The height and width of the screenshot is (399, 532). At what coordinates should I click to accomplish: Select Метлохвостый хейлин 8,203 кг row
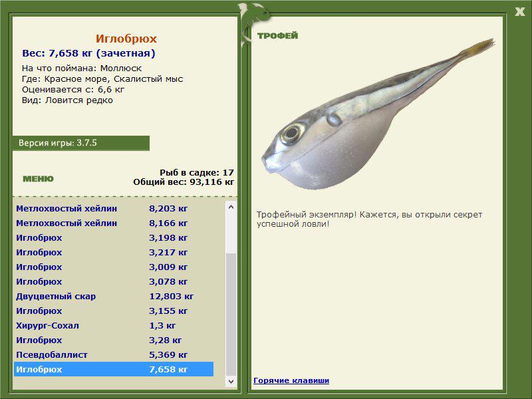click(114, 208)
